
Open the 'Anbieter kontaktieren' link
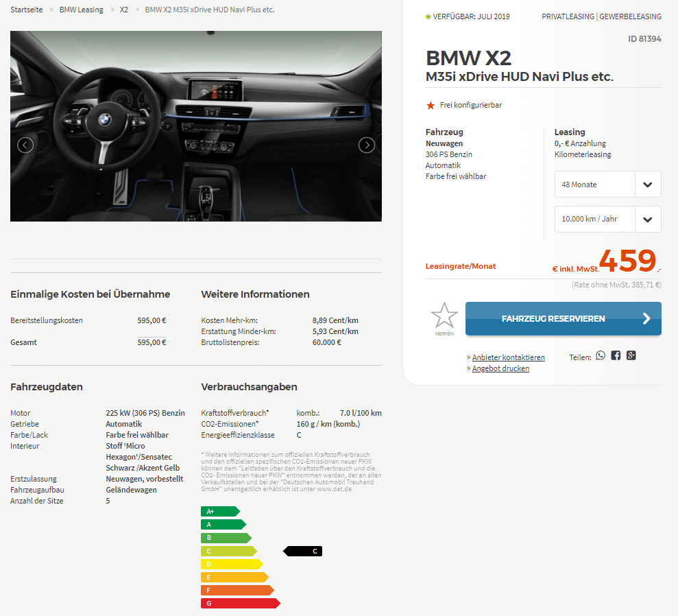509,357
